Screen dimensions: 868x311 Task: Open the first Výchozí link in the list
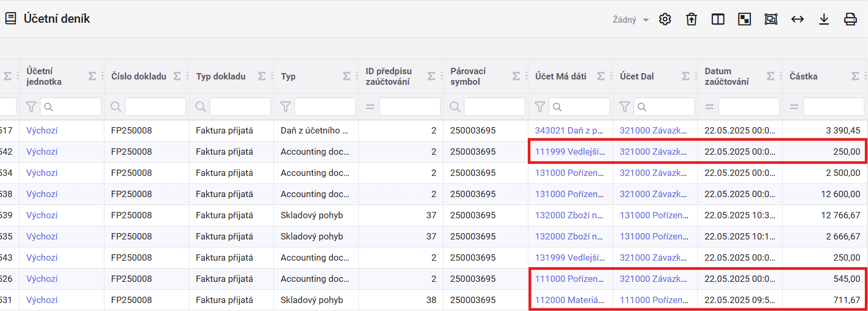tap(42, 130)
